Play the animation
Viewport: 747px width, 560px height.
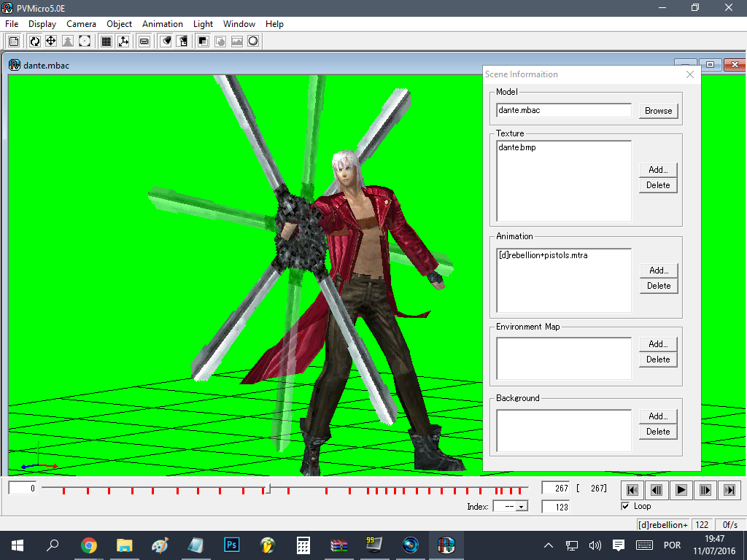pos(681,490)
